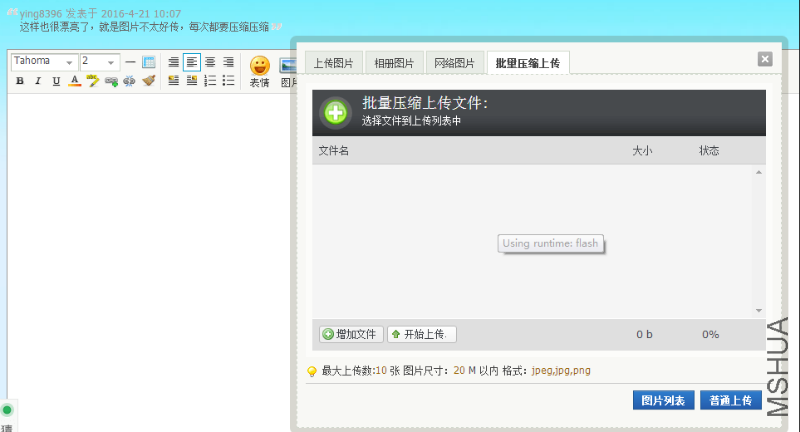The height and width of the screenshot is (432, 800).
Task: Center align the text
Action: coord(210,62)
